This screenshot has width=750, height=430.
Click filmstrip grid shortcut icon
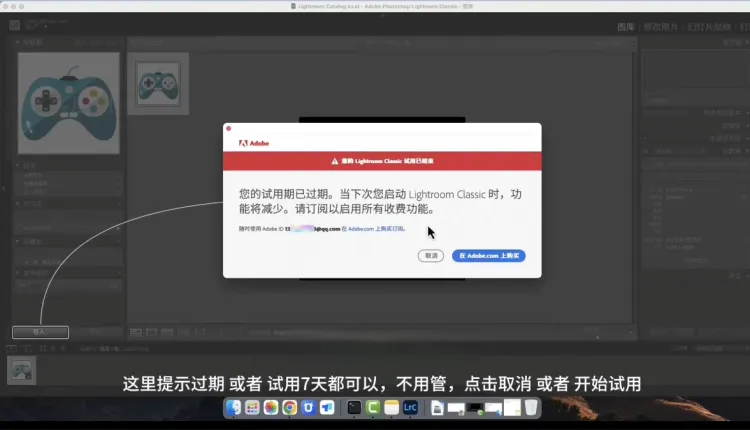pyautogui.click(x=43, y=349)
